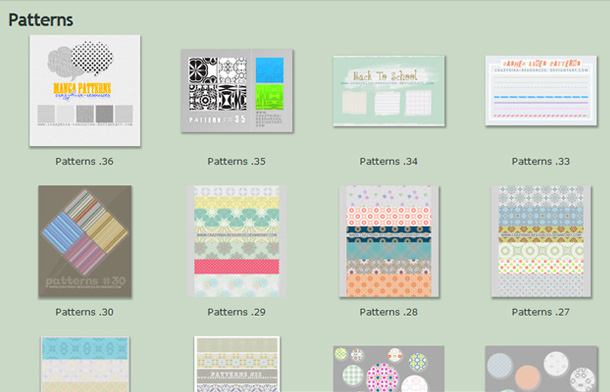610x392 pixels.
Task: Open the dashed lines patterns thumbnail
Action: (541, 91)
